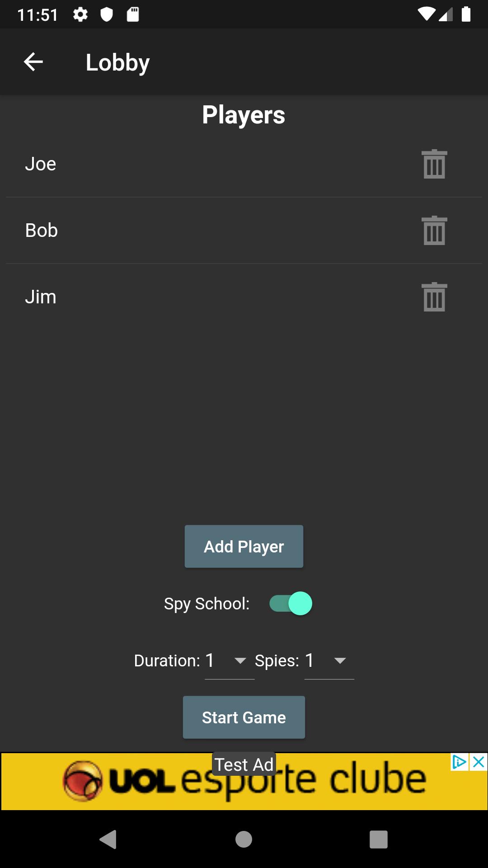Image resolution: width=488 pixels, height=868 pixels.
Task: Delete player Joe using trash icon
Action: coord(434,164)
